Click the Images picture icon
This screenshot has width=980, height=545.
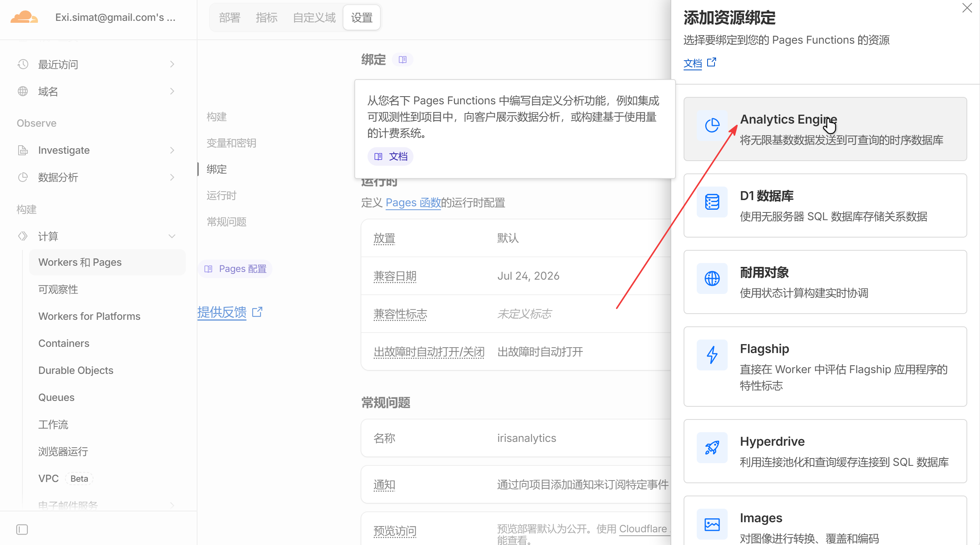712,524
